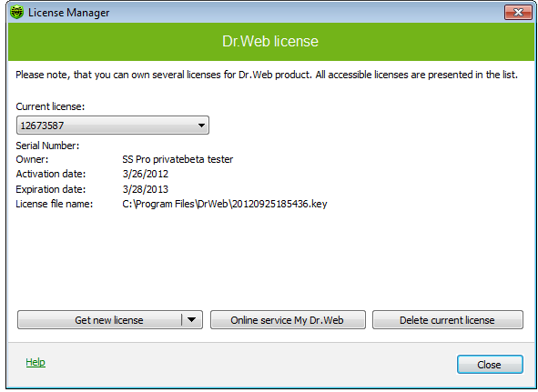Open Online service My Dr.Web
The image size is (538, 392).
tap(288, 320)
